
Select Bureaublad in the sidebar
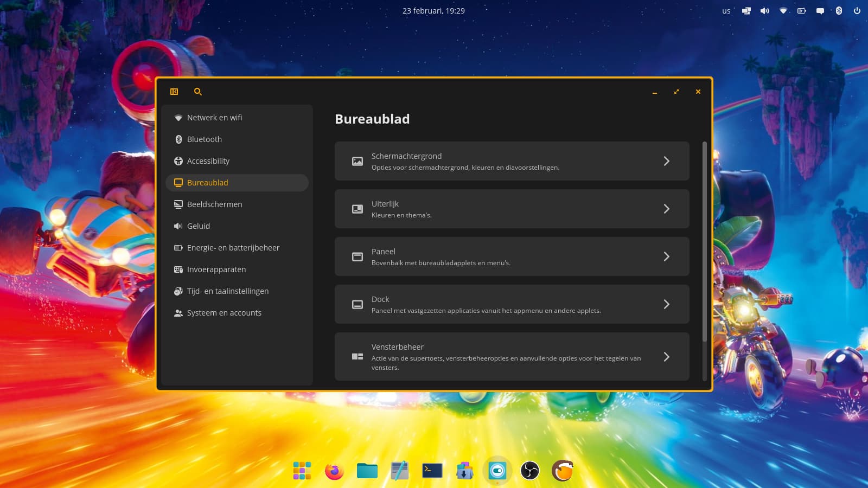237,183
